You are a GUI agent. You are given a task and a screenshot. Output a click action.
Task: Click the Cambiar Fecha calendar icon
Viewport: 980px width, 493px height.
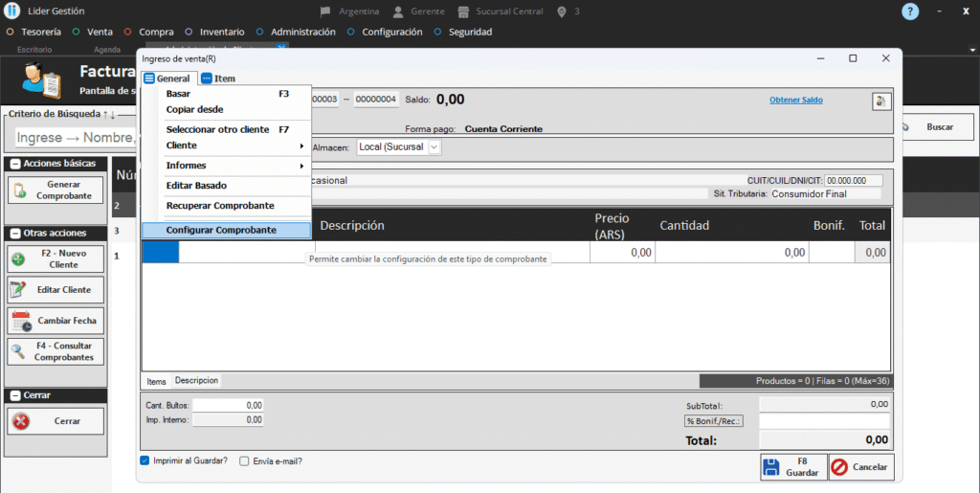pos(21,321)
